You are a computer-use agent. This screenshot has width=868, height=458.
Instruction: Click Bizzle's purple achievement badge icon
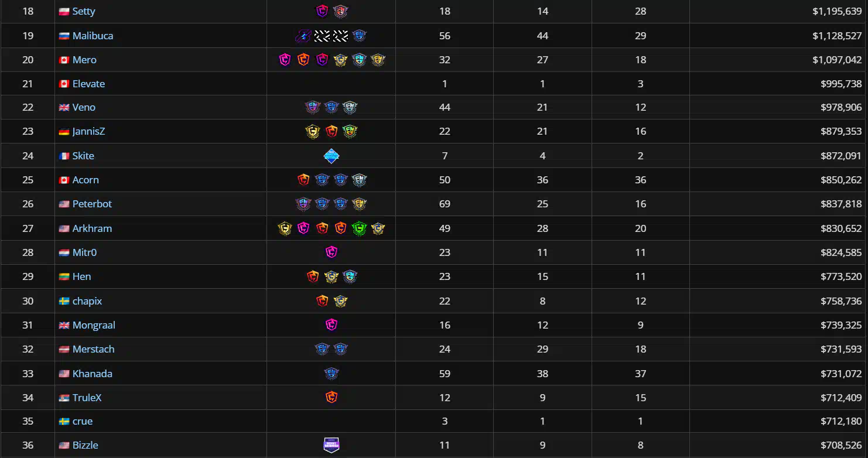[332, 445]
